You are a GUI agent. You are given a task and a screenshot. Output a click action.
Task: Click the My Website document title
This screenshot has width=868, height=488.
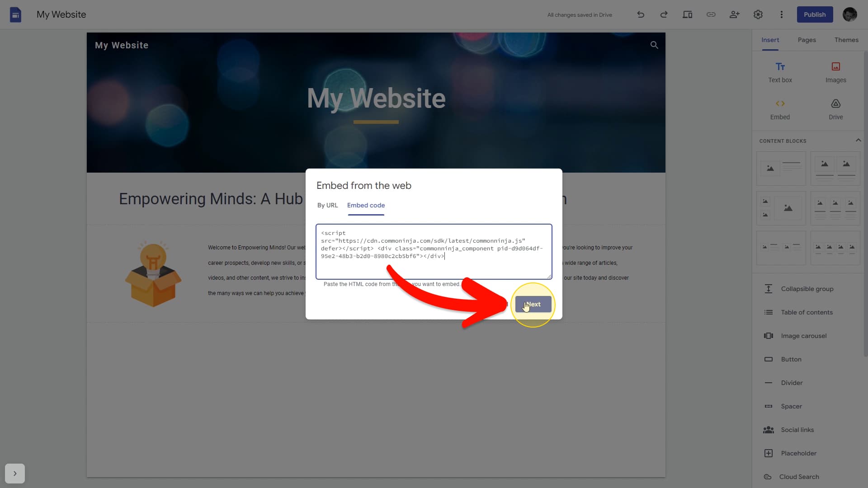[61, 14]
